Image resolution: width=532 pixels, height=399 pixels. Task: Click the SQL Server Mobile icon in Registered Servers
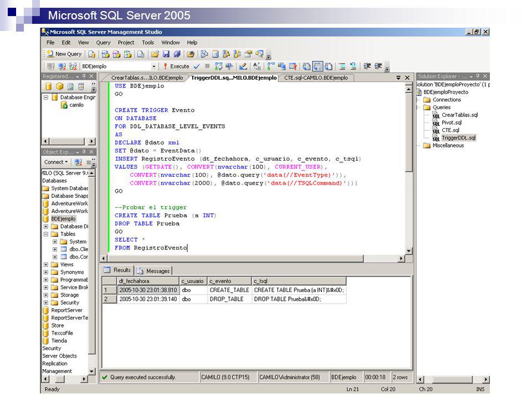click(x=81, y=86)
